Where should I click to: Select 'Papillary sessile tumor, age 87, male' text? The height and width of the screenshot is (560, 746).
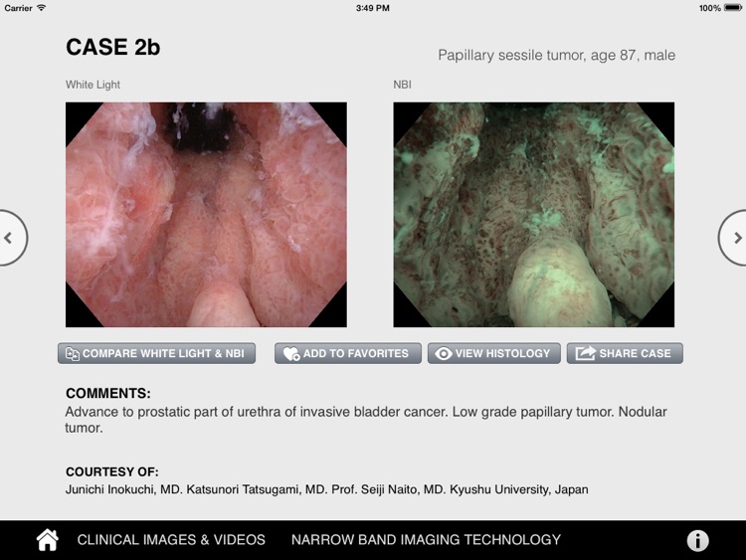coord(556,55)
